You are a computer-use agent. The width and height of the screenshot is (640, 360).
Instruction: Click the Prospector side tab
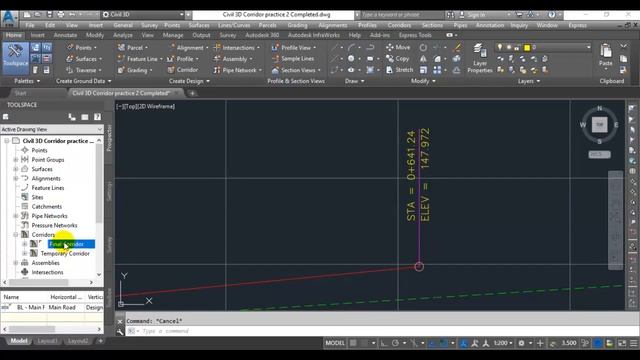click(x=109, y=138)
